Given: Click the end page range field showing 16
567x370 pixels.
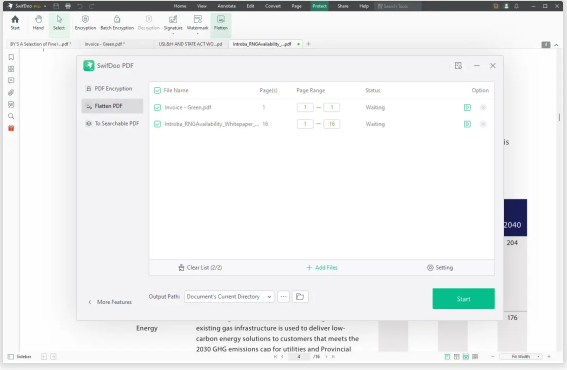Looking at the screenshot, I should (332, 124).
